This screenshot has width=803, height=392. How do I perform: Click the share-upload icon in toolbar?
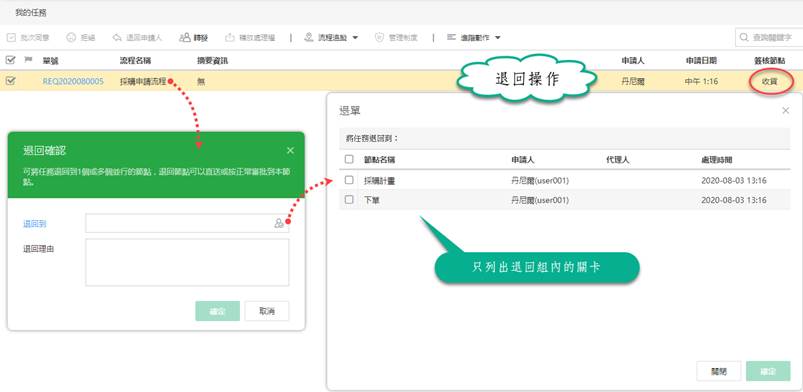(230, 37)
